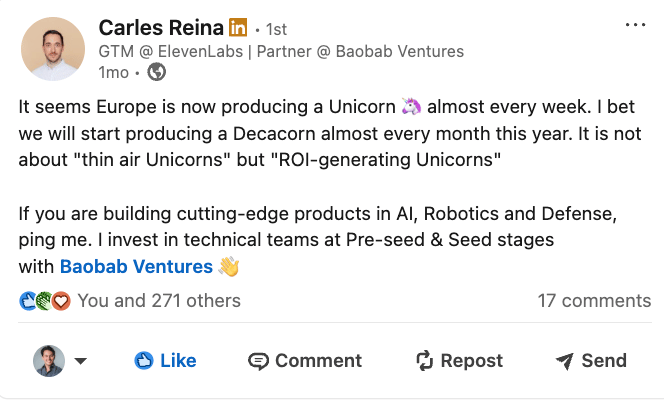View the 17 comments
Viewport: 664px width, 404px height.
click(x=593, y=300)
